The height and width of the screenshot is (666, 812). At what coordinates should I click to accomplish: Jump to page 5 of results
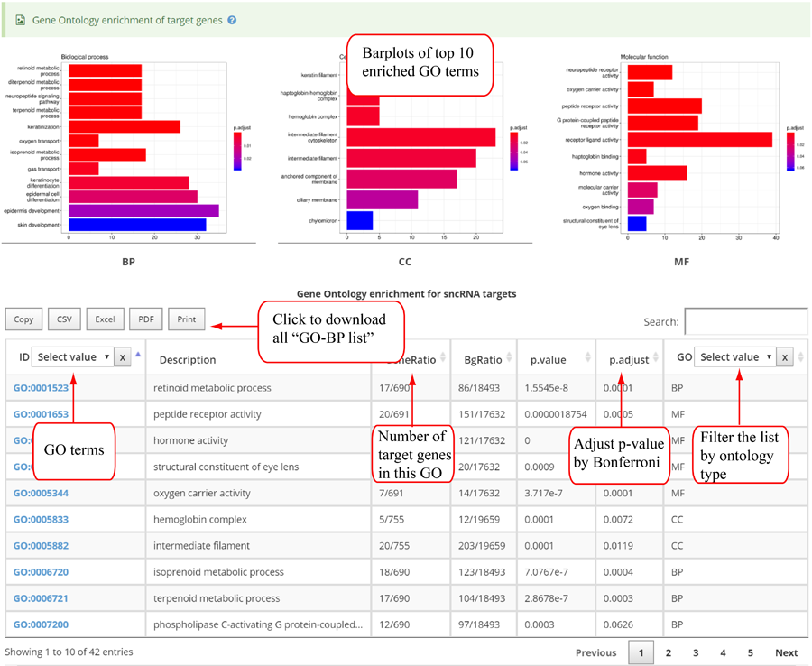(750, 652)
